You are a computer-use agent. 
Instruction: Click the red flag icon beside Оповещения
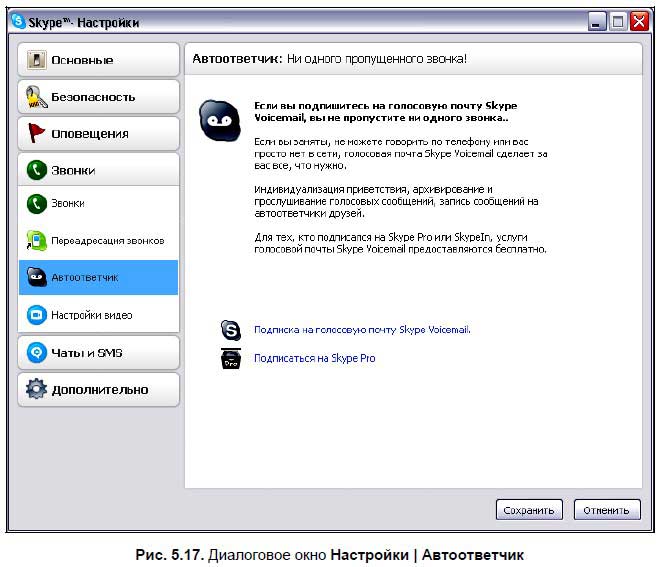37,133
